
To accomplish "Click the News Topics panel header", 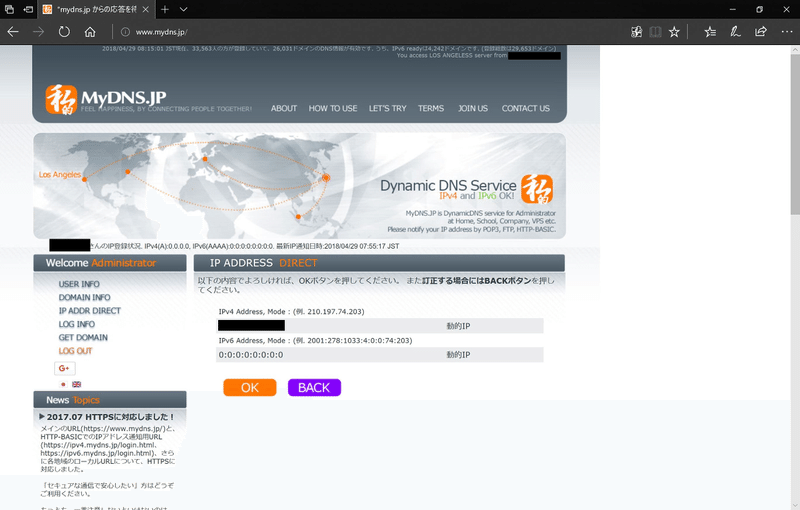I will [x=110, y=400].
